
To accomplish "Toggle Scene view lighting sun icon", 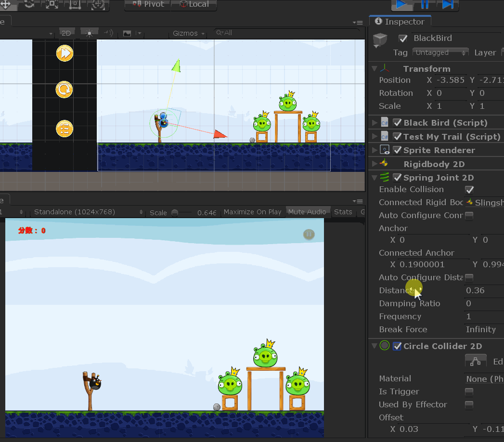I will (x=90, y=33).
